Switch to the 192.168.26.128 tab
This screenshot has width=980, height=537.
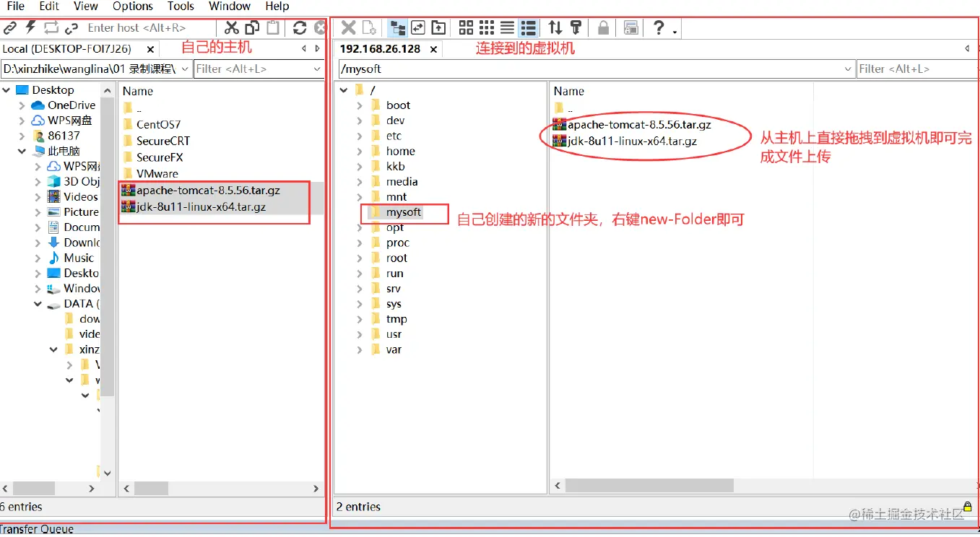click(380, 49)
